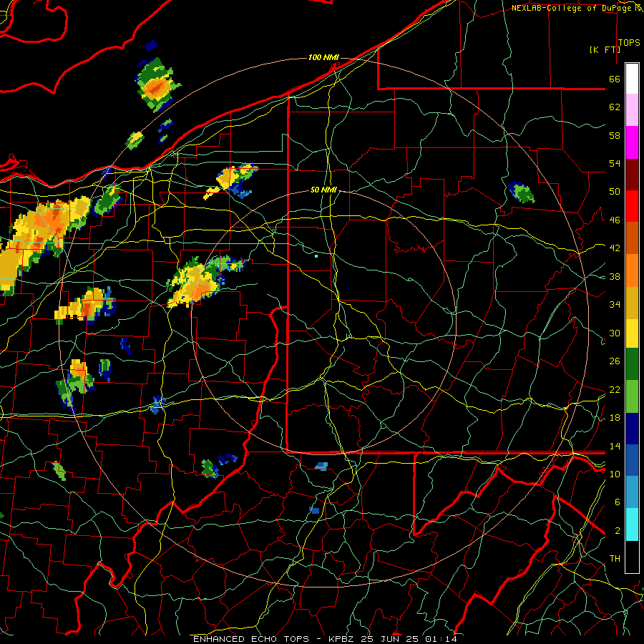This screenshot has width=644, height=644.
Task: Click the ENHANCED ECHO TOPS KPBZ caption
Action: tap(325, 639)
